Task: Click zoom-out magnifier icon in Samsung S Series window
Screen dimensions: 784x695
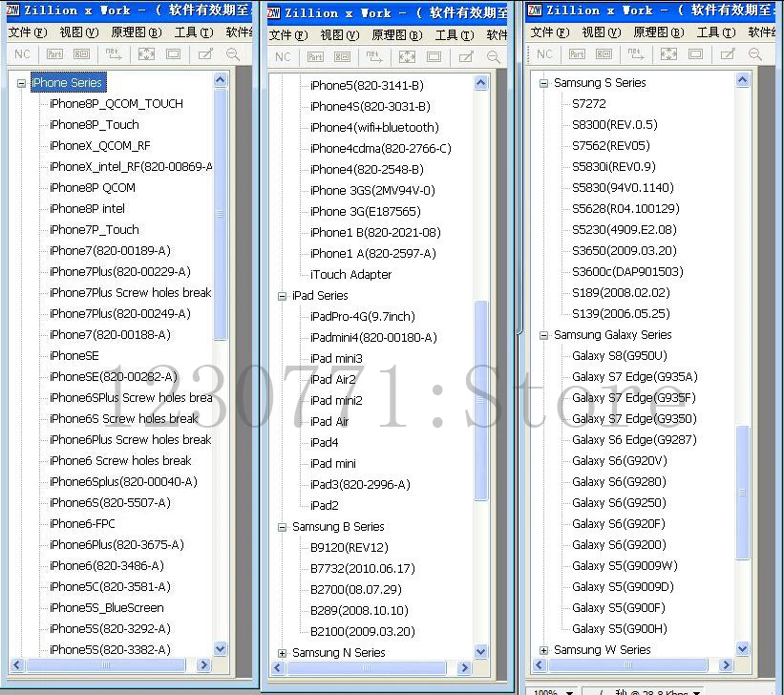Action: (x=755, y=54)
